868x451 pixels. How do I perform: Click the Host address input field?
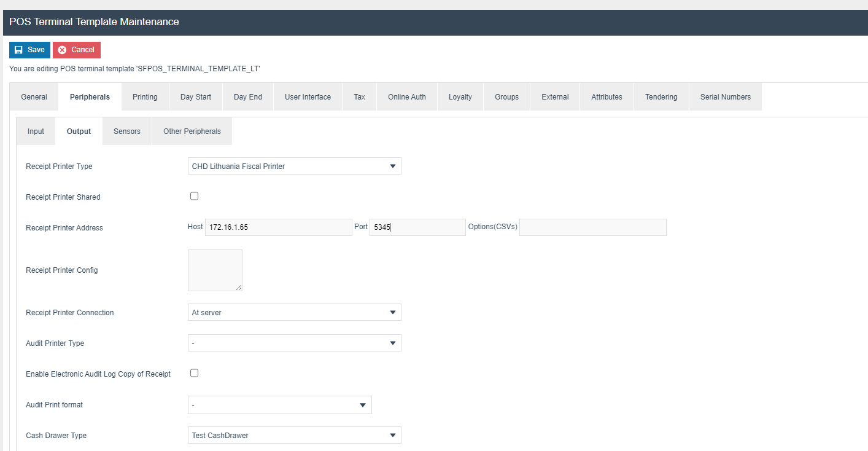coord(278,227)
